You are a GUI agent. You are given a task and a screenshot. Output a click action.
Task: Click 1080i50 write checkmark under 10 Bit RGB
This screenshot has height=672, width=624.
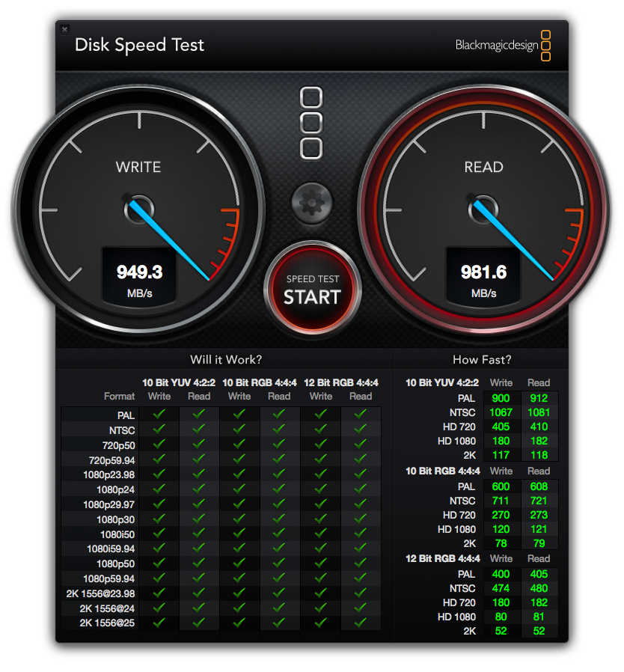coord(239,533)
